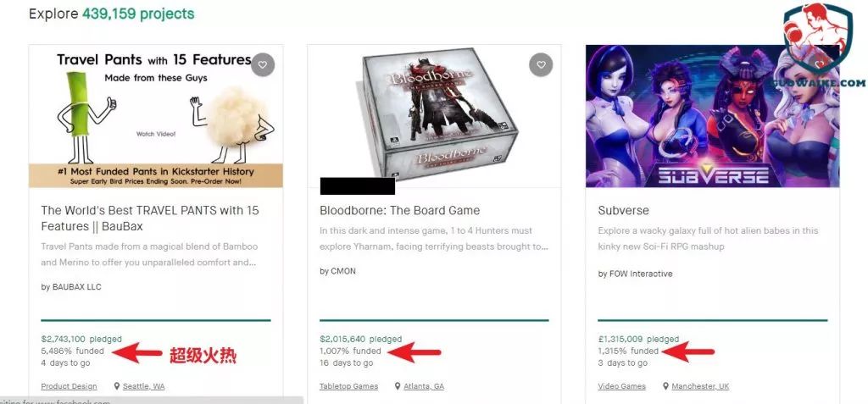
Task: Click the location pin beside Seattle, WA
Action: click(117, 386)
